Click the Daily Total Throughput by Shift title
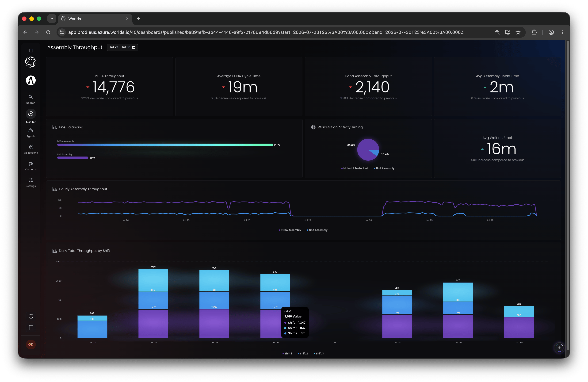The width and height of the screenshot is (588, 382). (84, 251)
